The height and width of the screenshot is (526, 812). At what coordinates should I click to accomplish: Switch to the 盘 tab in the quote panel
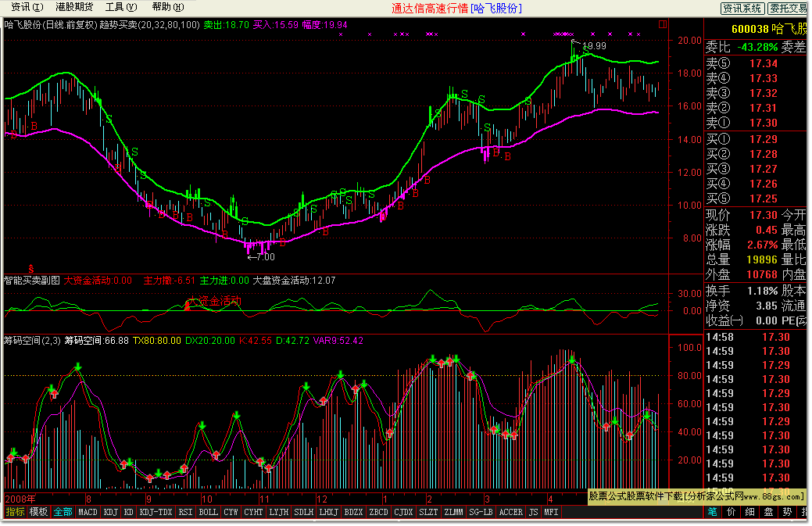pyautogui.click(x=768, y=512)
